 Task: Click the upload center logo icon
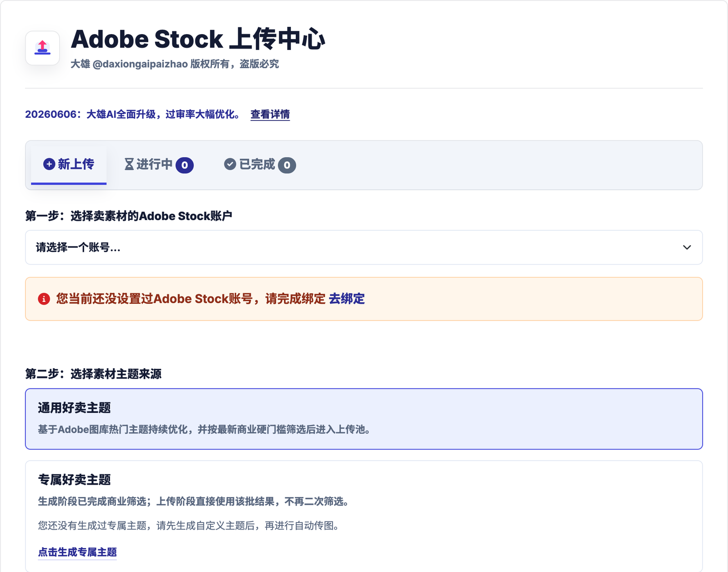click(42, 48)
